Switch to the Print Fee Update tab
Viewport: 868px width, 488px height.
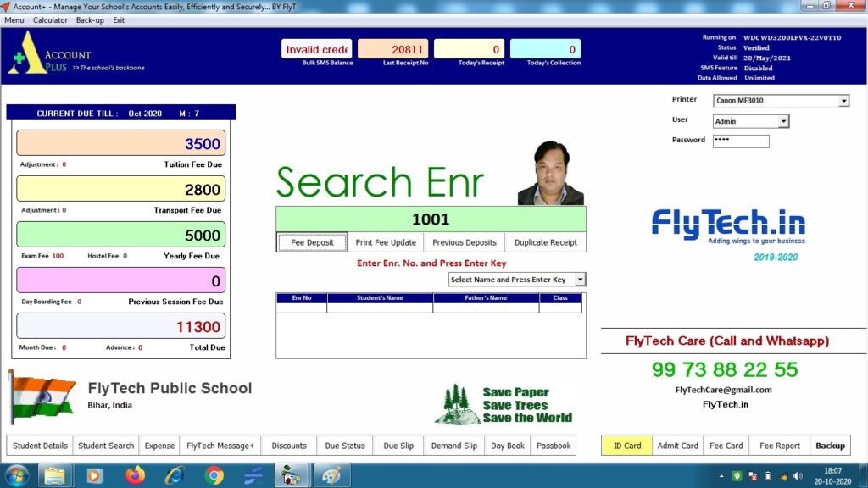[x=386, y=242]
